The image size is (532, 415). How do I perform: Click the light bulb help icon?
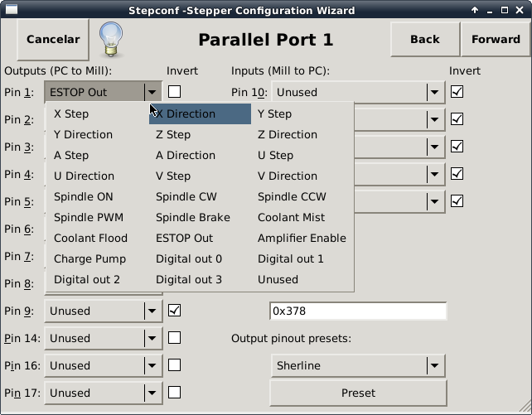pos(111,39)
